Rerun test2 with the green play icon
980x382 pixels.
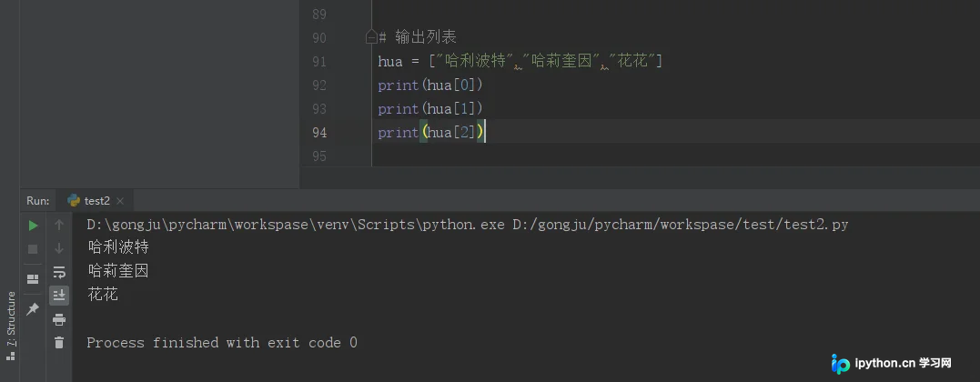pos(33,225)
